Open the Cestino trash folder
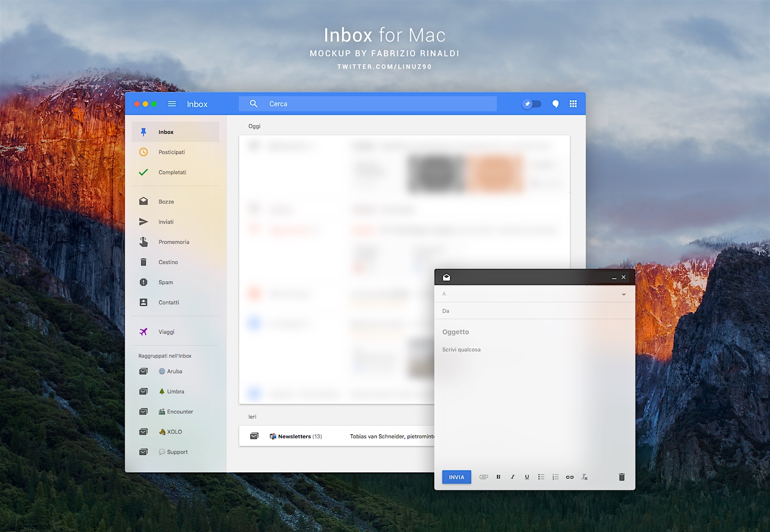The width and height of the screenshot is (770, 532). click(176, 262)
